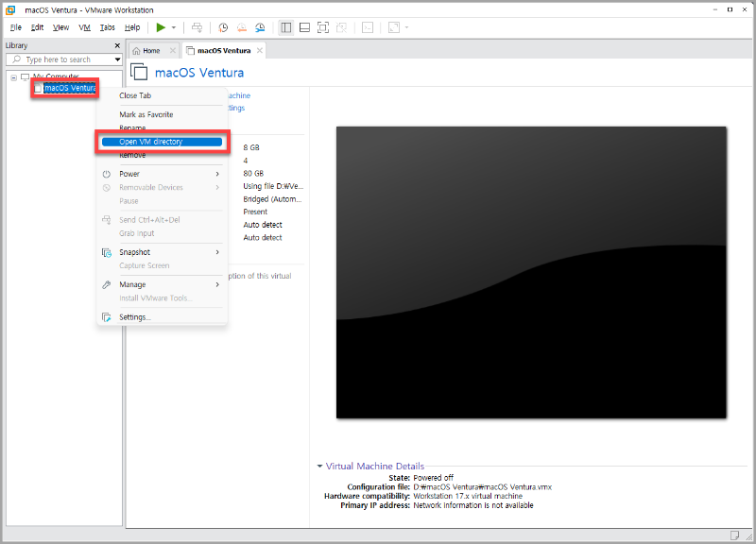Click the Take Snapshot clock toolbar icon

pos(223,27)
